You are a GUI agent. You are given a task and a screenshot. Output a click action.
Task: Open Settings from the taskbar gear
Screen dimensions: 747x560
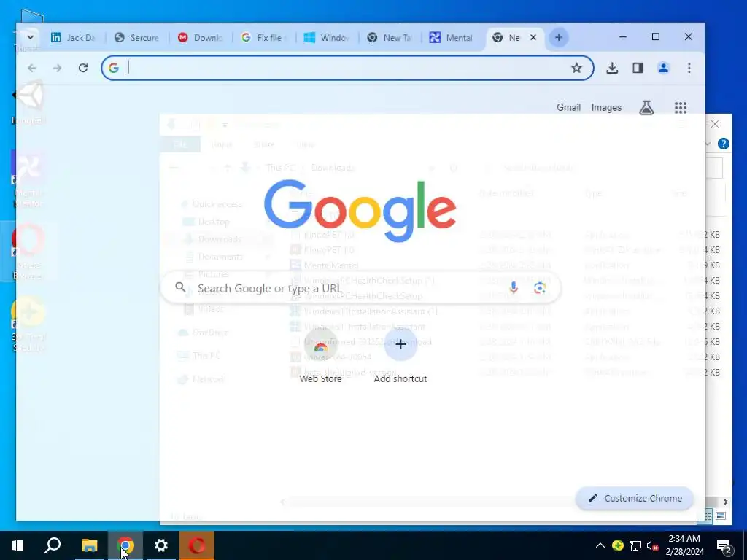[x=161, y=545]
